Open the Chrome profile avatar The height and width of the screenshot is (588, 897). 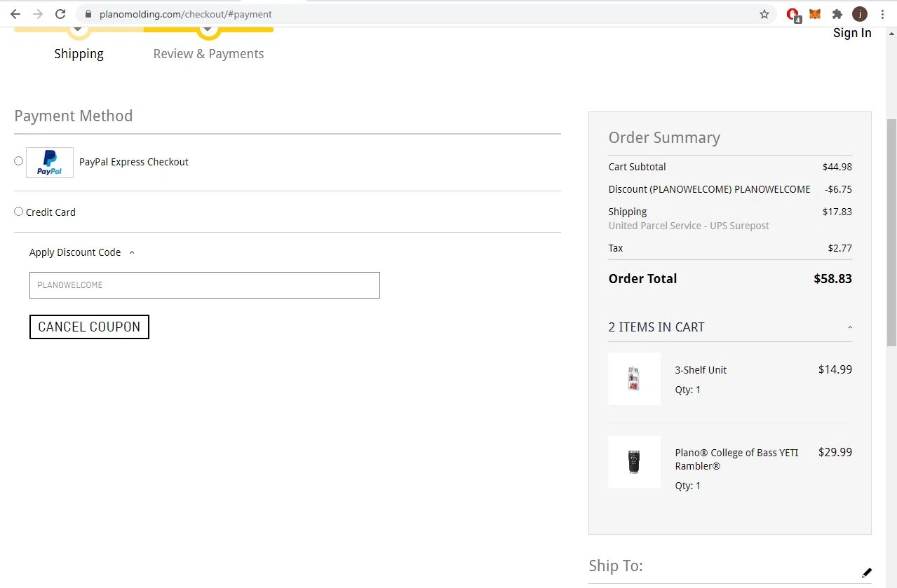click(860, 14)
